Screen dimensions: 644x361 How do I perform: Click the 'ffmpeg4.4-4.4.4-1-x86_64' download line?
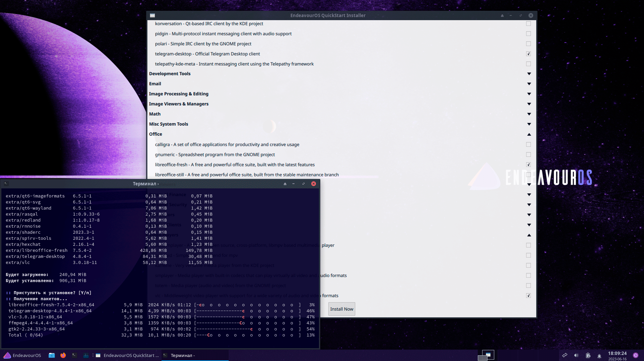pos(162,323)
